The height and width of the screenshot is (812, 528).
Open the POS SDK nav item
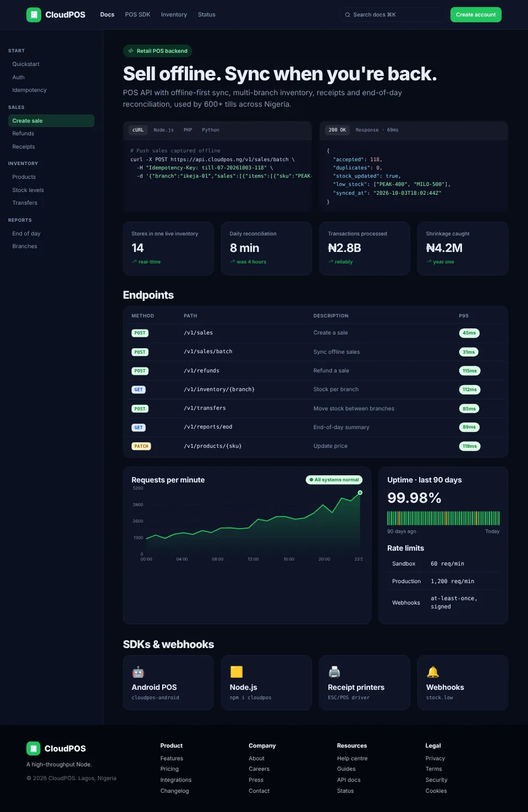(x=137, y=15)
